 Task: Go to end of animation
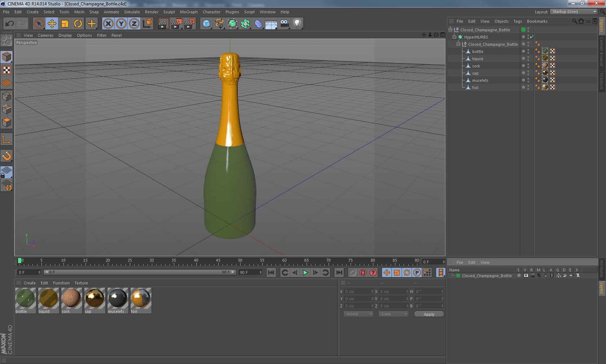coord(339,272)
